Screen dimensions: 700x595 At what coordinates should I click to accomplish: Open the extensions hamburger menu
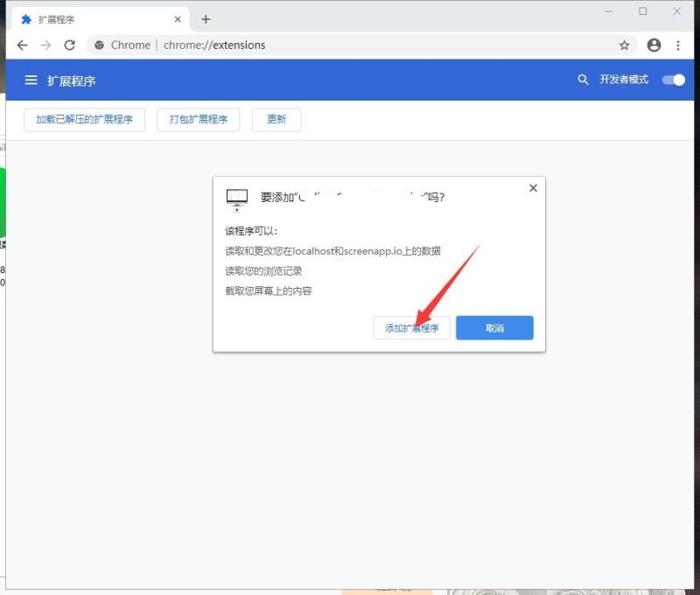30,80
